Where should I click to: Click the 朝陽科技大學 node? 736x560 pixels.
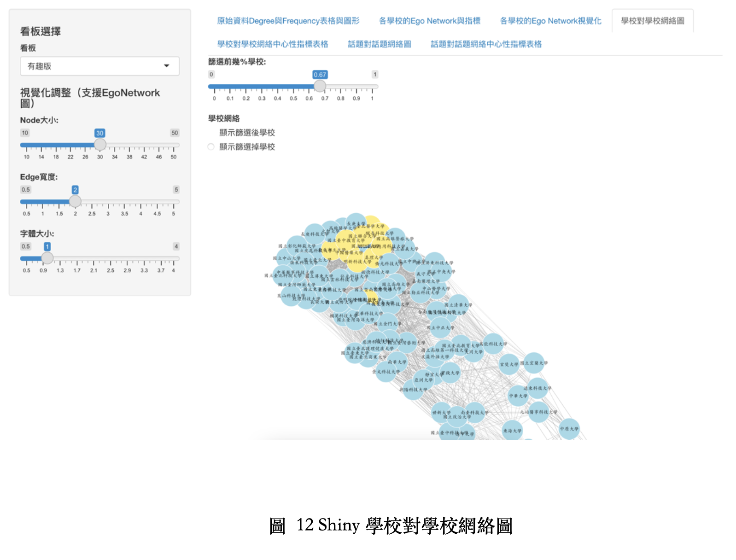413,390
